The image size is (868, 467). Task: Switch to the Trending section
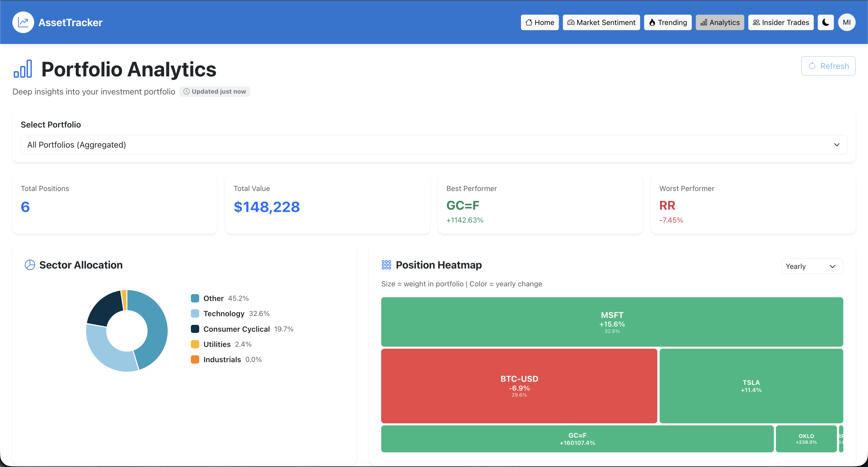tap(668, 22)
